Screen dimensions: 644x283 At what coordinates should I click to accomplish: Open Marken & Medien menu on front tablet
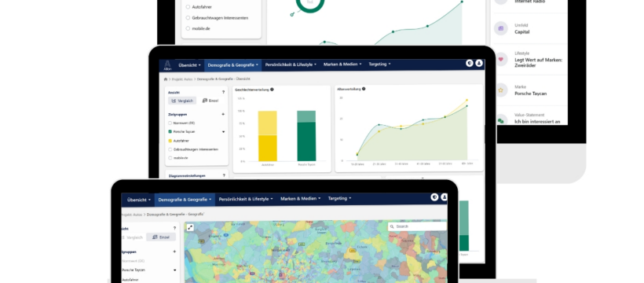tap(300, 199)
